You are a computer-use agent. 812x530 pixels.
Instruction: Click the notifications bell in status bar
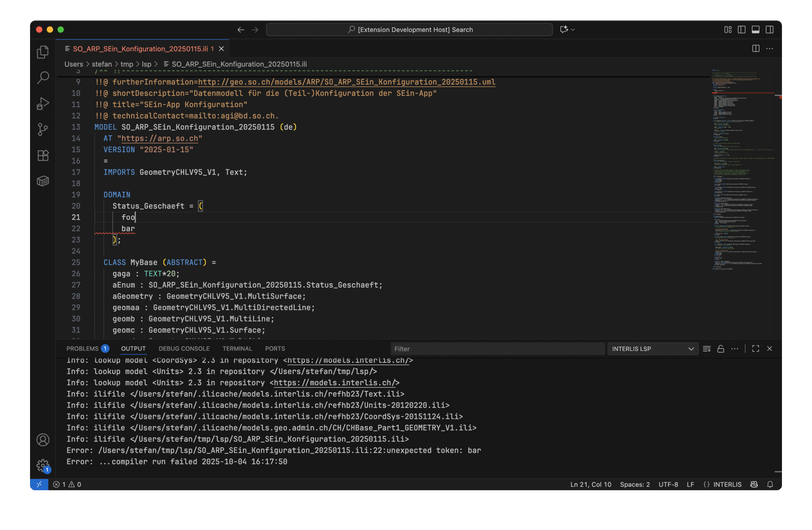tap(770, 484)
